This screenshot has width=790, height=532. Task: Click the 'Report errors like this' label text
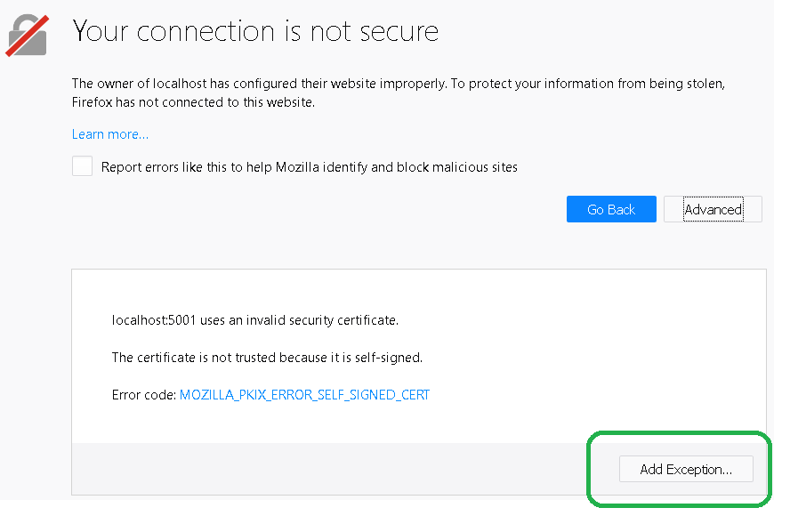coord(310,167)
